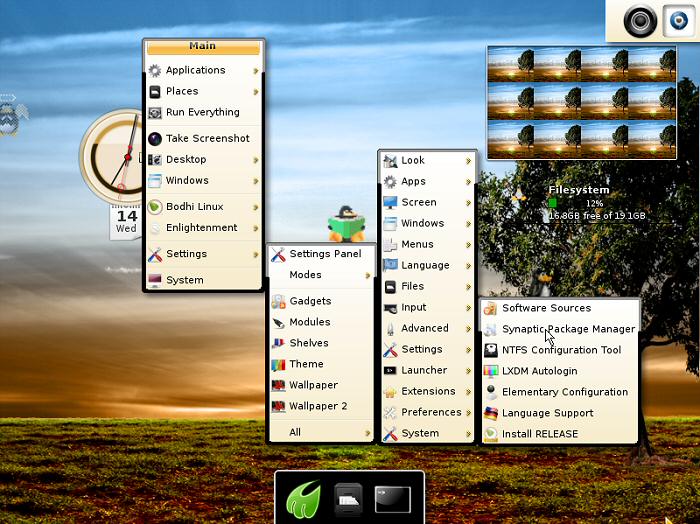Click the Language Support flag icon
Image resolution: width=700 pixels, height=524 pixels.
[x=491, y=413]
